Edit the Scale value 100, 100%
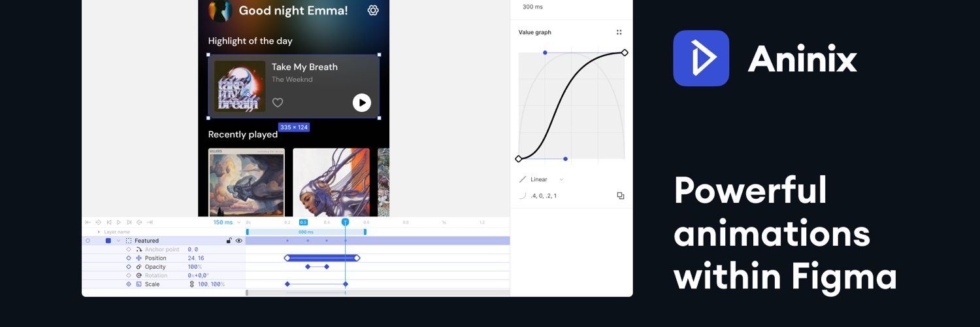The height and width of the screenshot is (327, 980). coord(211,284)
